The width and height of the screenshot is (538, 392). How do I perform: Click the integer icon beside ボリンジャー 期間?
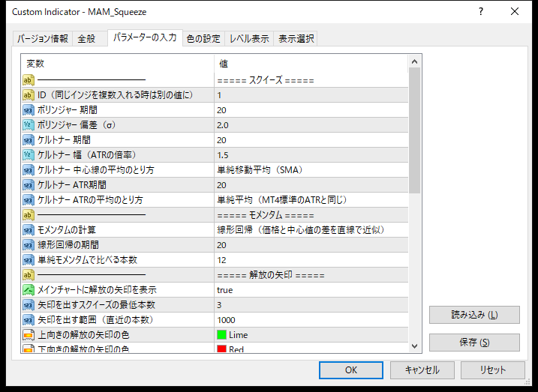point(28,110)
